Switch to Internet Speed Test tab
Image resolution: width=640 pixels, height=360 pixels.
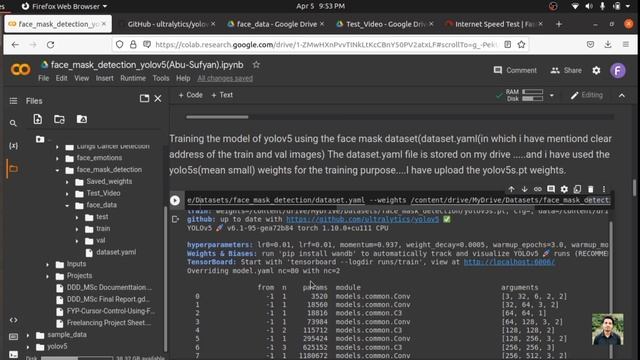(x=494, y=24)
